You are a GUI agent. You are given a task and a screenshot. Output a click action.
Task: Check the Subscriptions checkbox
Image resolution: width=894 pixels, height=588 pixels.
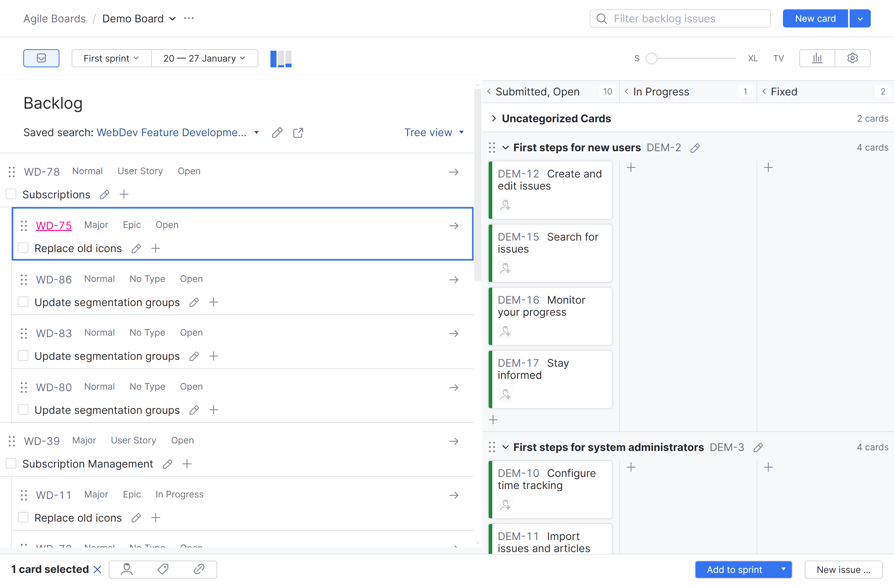(x=11, y=194)
